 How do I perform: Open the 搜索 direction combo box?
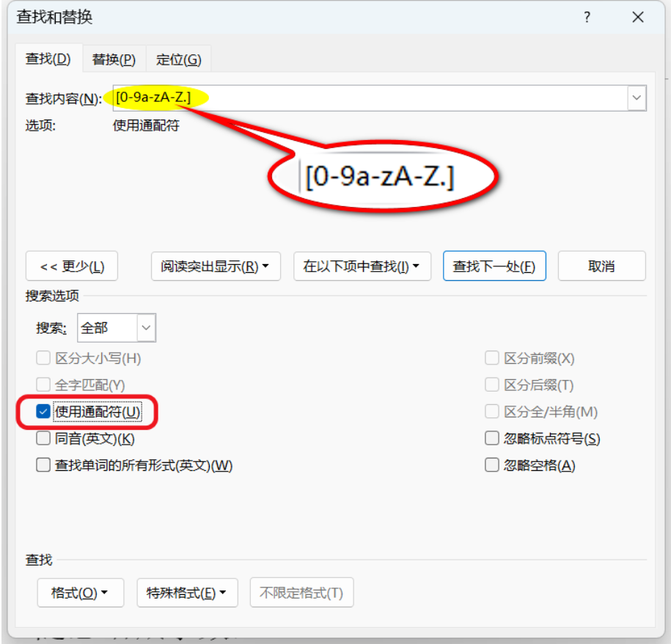pos(146,328)
